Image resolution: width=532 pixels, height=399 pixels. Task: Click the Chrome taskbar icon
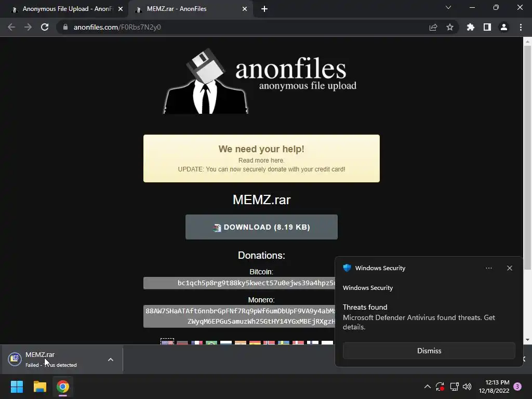pyautogui.click(x=63, y=387)
